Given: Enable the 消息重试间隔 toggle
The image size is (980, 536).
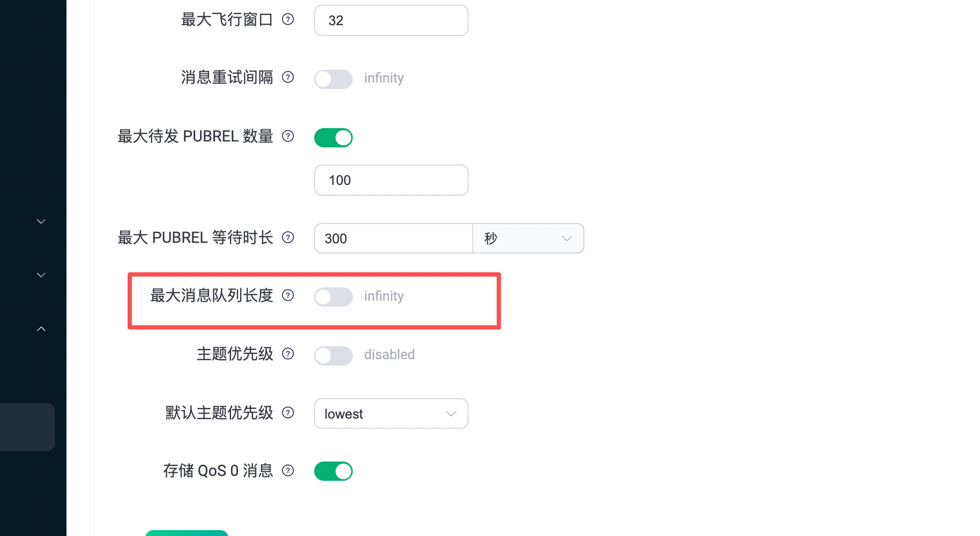Looking at the screenshot, I should tap(333, 79).
